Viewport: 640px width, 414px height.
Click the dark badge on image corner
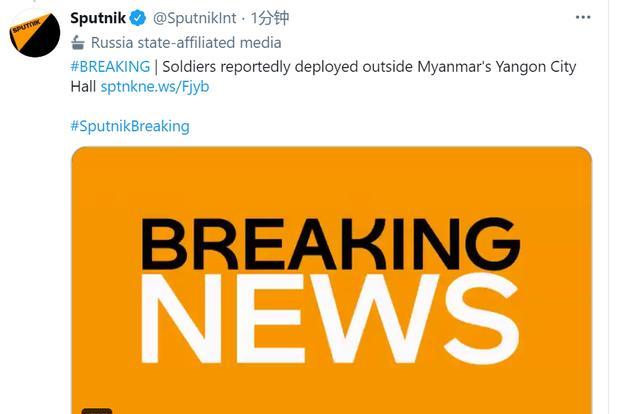(97, 410)
